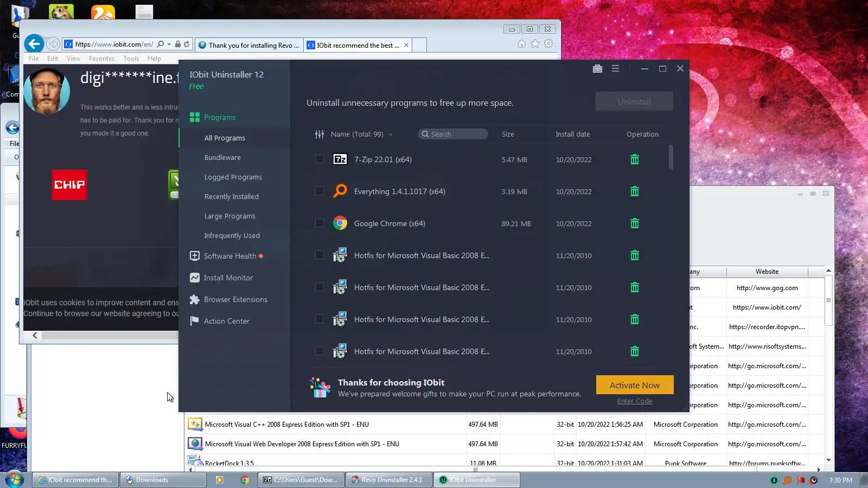The image size is (868, 488).
Task: Open the address bar dropdown arrow in Internet Explorer
Action: pos(169,44)
